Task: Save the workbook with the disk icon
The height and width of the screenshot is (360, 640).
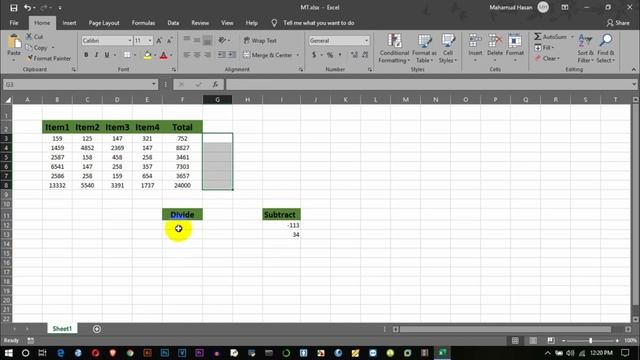Action: 13,8
